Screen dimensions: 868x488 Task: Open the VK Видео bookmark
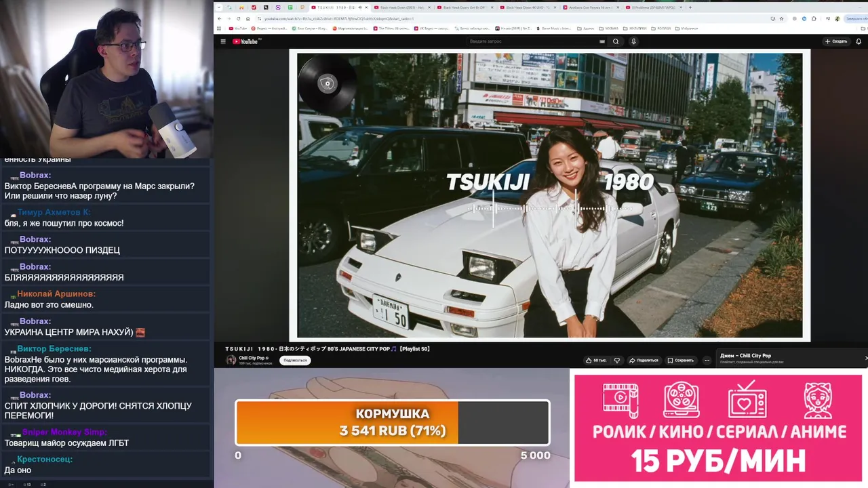430,28
